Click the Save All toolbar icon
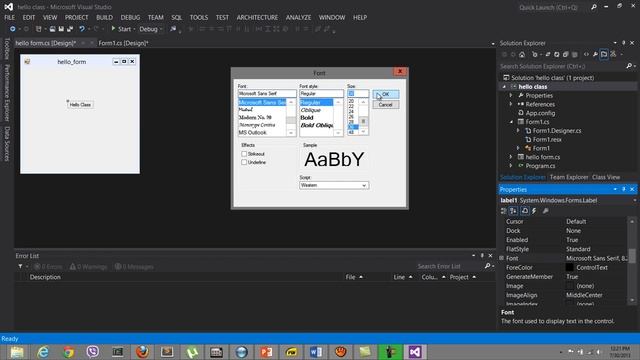 (x=70, y=29)
